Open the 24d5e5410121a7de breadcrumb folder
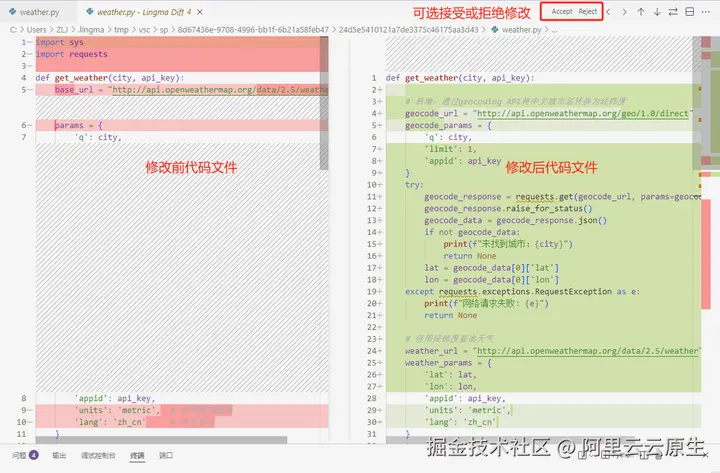The width and height of the screenshot is (720, 473). tap(409, 30)
